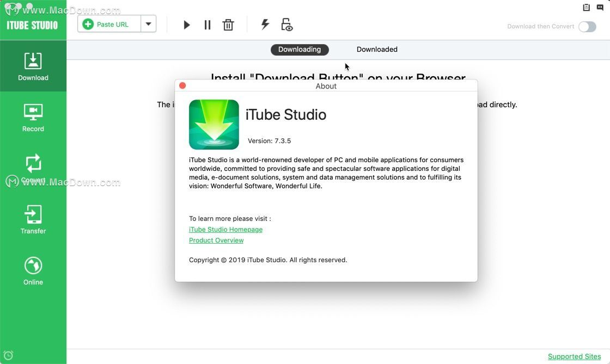Click the scheduler clock icon
The image size is (610, 364).
(8, 355)
